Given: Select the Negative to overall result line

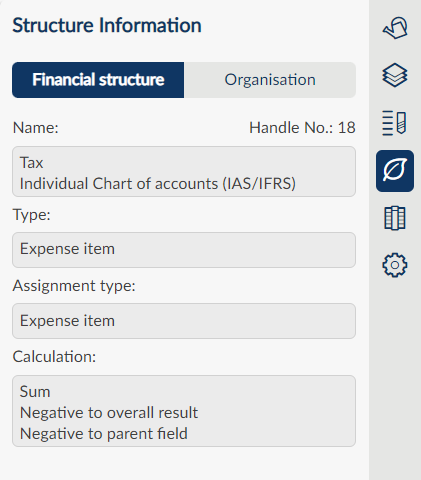Looking at the screenshot, I should 109,413.
